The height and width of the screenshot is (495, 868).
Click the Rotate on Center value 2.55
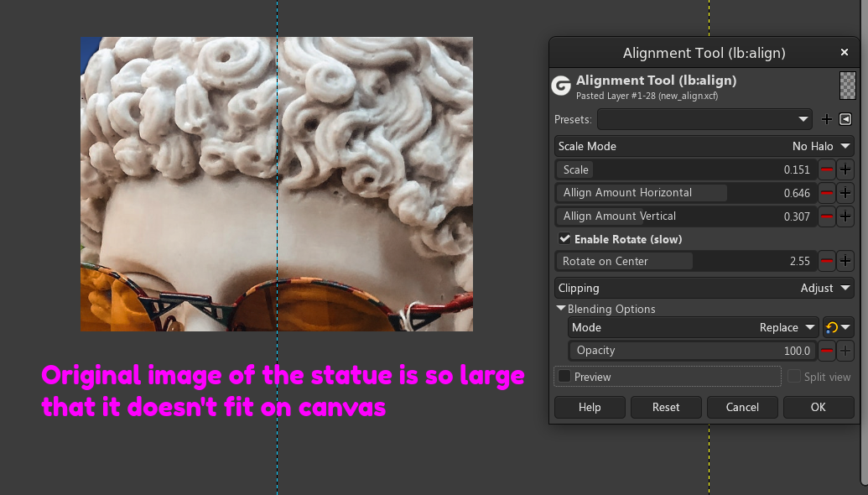(800, 261)
